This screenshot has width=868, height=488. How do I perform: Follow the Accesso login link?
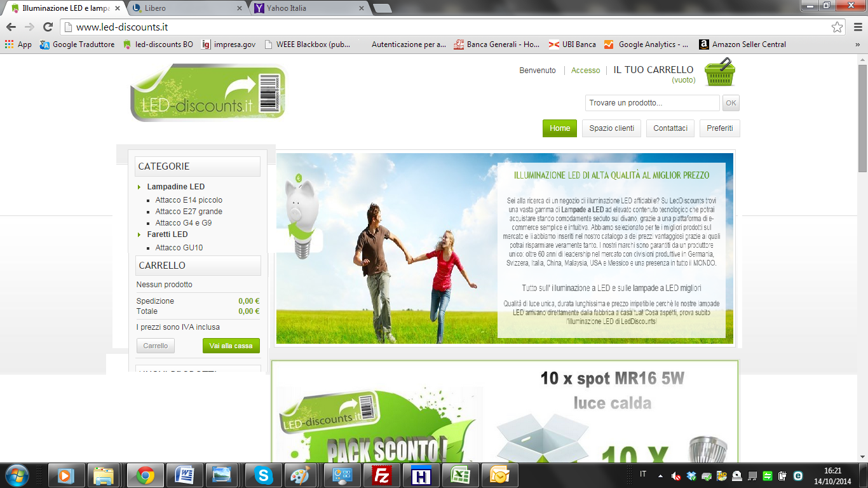tap(585, 71)
